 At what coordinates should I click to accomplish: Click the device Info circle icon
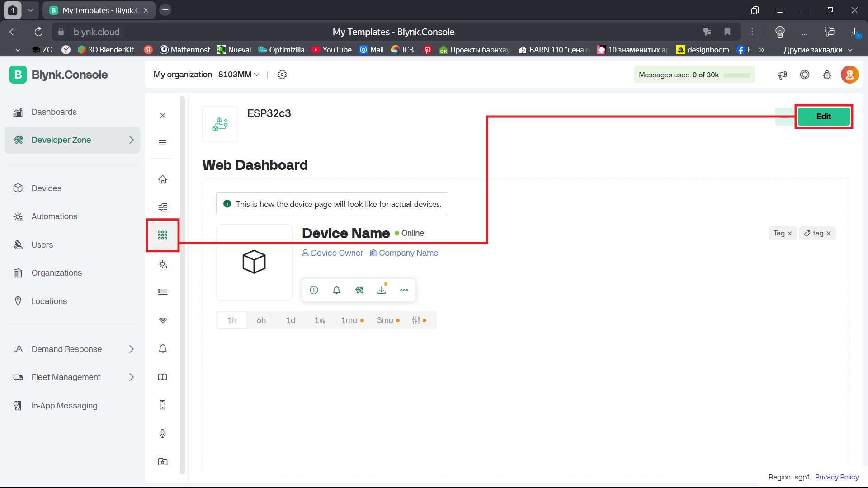tap(314, 290)
